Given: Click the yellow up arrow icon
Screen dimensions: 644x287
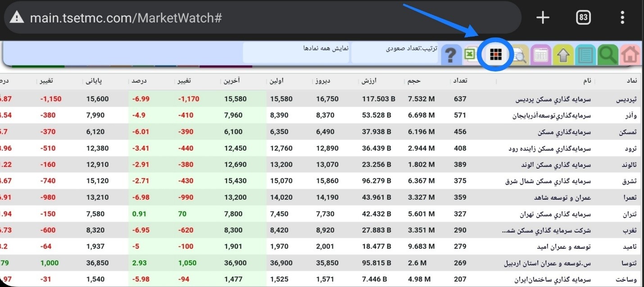Looking at the screenshot, I should click(563, 54).
